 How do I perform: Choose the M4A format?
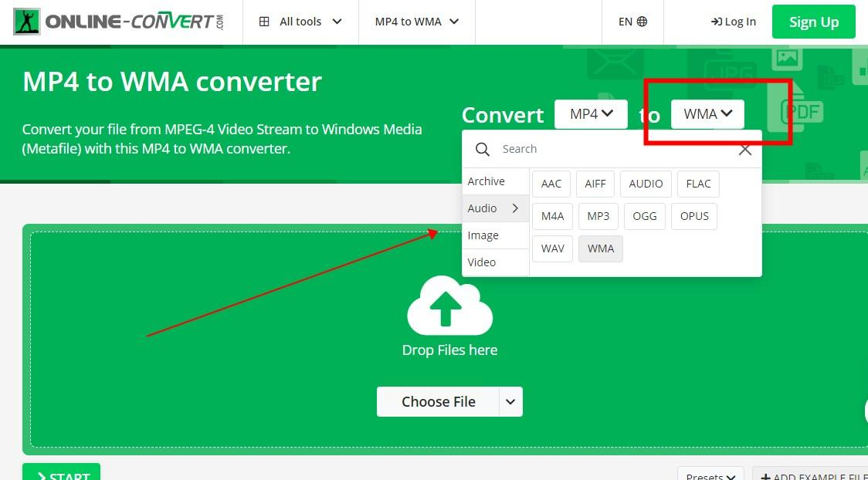pyautogui.click(x=552, y=216)
